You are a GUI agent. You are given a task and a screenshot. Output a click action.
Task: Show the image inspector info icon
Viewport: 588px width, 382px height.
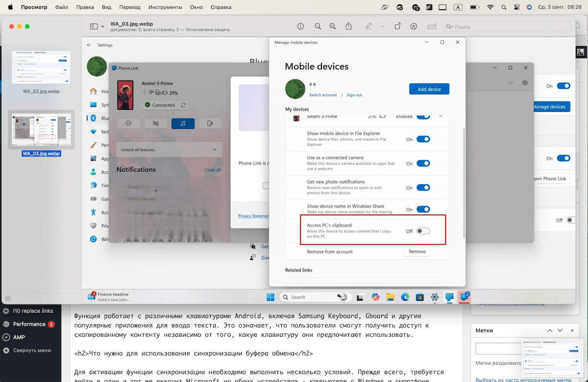tap(300, 26)
